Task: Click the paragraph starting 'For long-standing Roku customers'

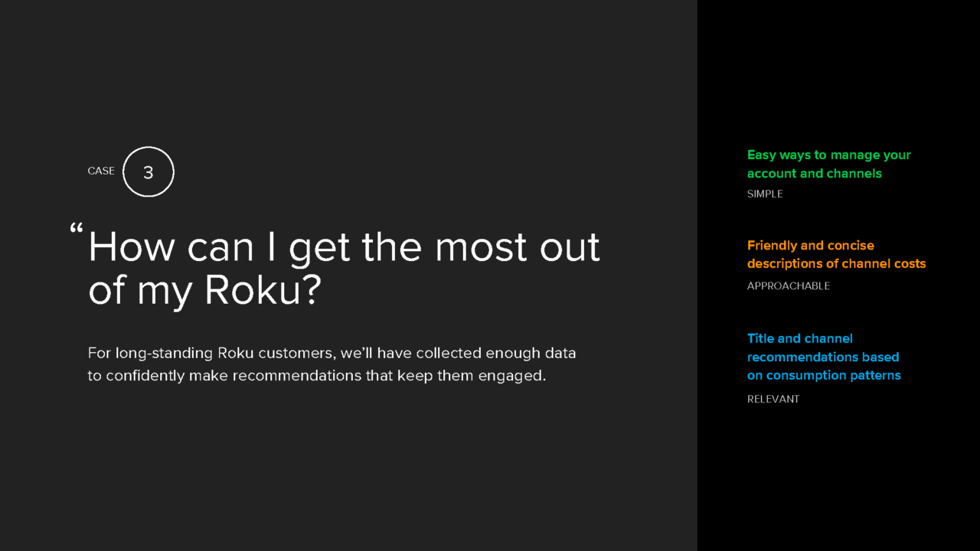Action: (332, 364)
